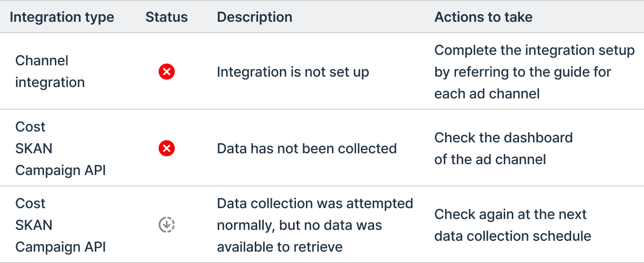Viewport: 644px width, 263px height.
Task: Select the Cost SKAN Campaign API cell with gray status
Action: click(61, 225)
